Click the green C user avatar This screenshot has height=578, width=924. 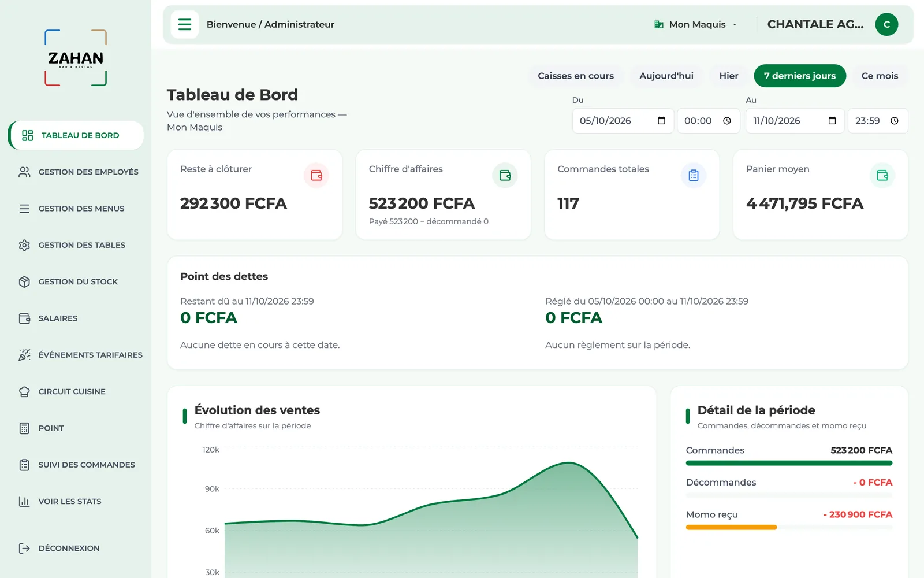[886, 24]
